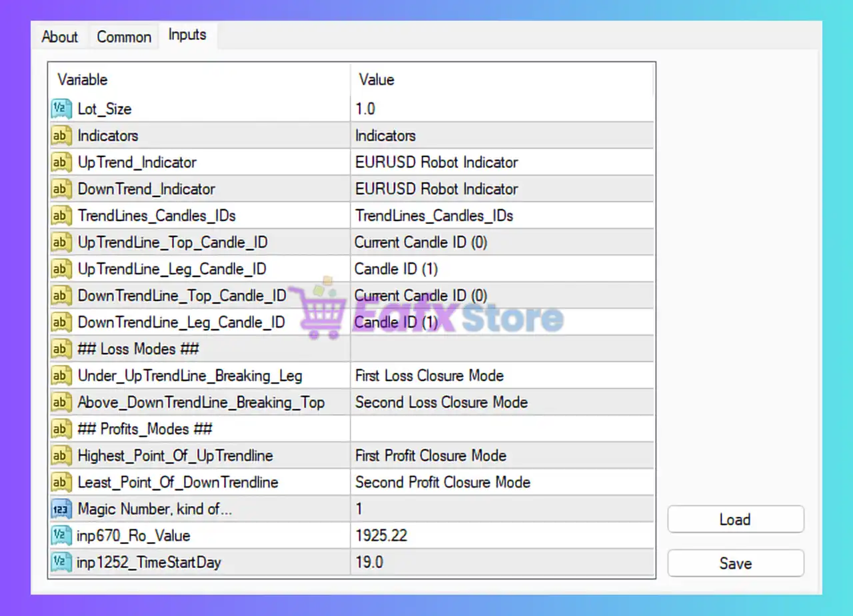Click the string icon beside DownTrend_Indicator
Image resolution: width=853 pixels, height=616 pixels.
(61, 188)
